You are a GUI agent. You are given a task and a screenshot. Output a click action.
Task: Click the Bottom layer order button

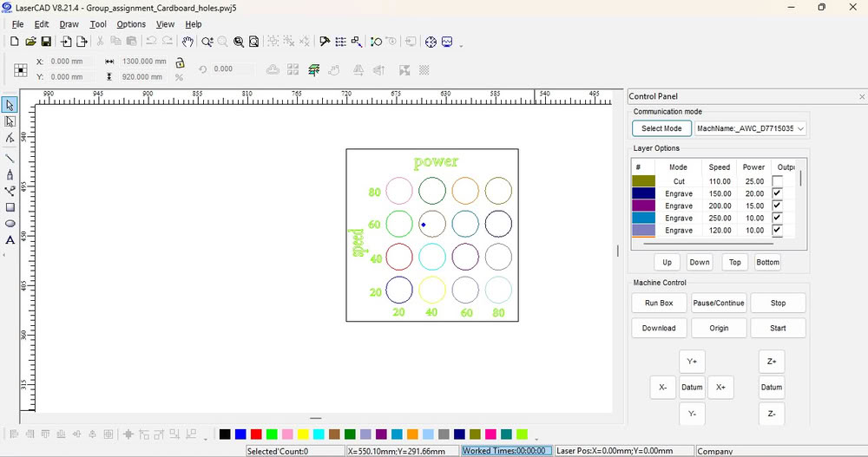(768, 262)
